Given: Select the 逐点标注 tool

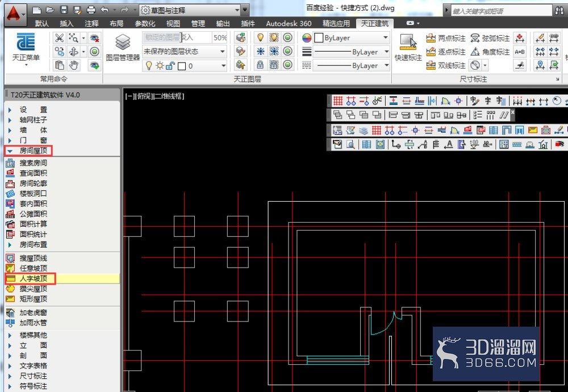Looking at the screenshot, I should point(446,52).
